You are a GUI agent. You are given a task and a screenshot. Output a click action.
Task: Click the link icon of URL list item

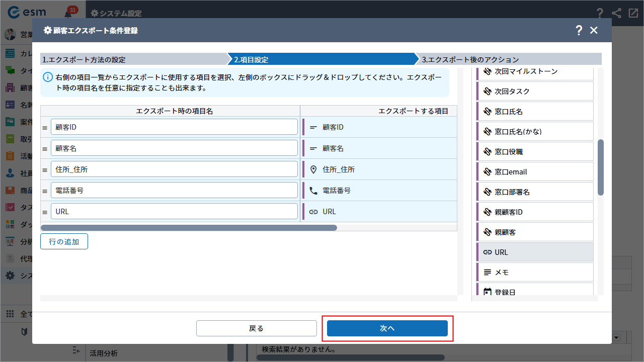point(487,252)
